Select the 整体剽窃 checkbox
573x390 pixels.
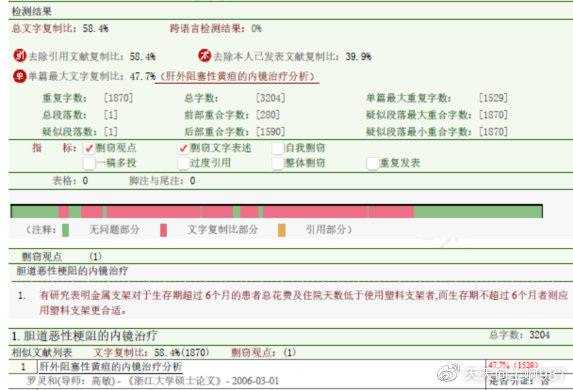click(278, 163)
